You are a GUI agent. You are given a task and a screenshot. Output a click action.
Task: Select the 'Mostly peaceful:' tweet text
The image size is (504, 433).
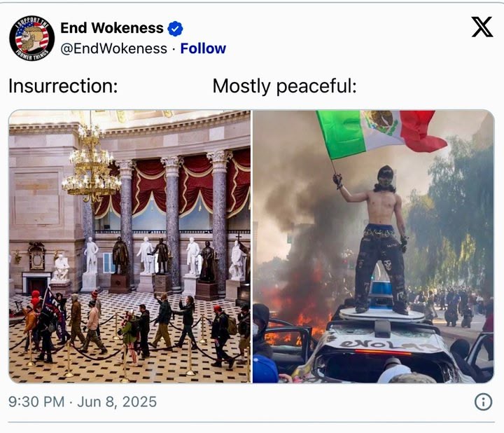coord(284,87)
